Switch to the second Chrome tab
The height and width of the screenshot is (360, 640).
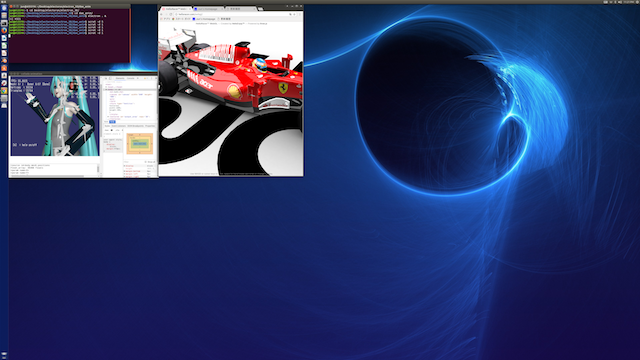point(209,9)
